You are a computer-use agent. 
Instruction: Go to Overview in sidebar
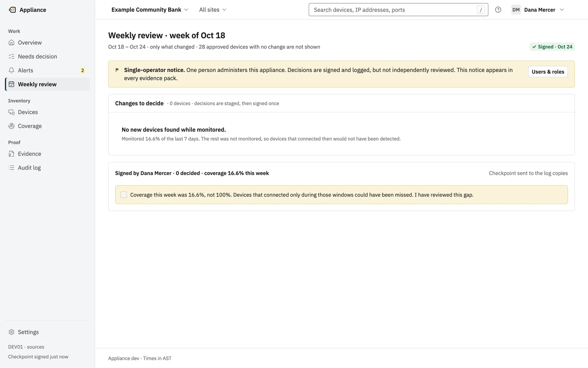pos(47,43)
